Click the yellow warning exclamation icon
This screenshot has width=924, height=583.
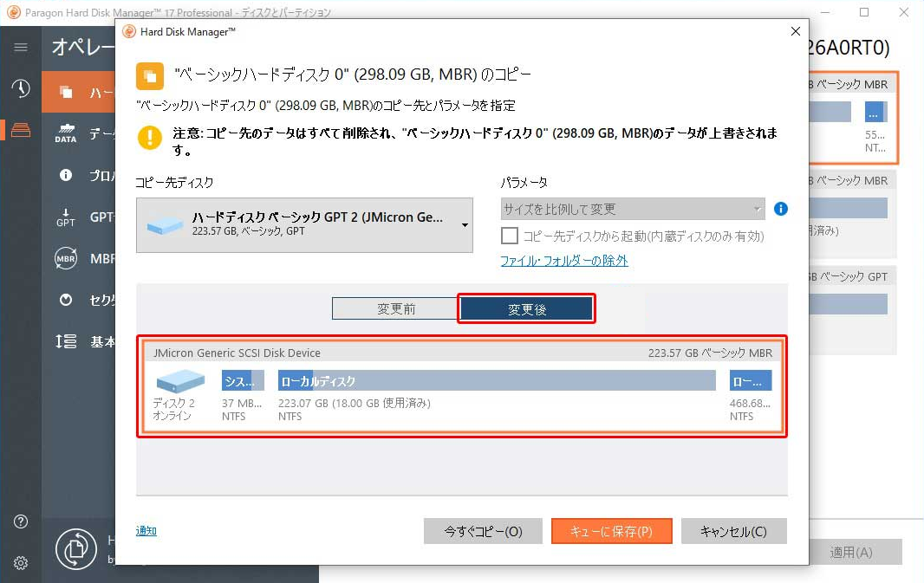pos(150,137)
